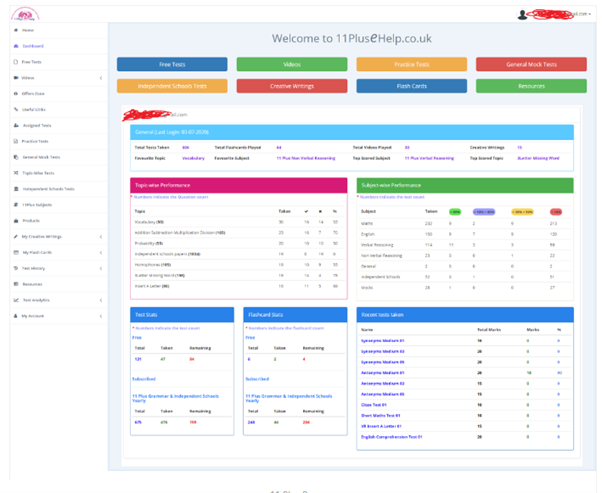Click the Probability row in topic table

click(237, 243)
